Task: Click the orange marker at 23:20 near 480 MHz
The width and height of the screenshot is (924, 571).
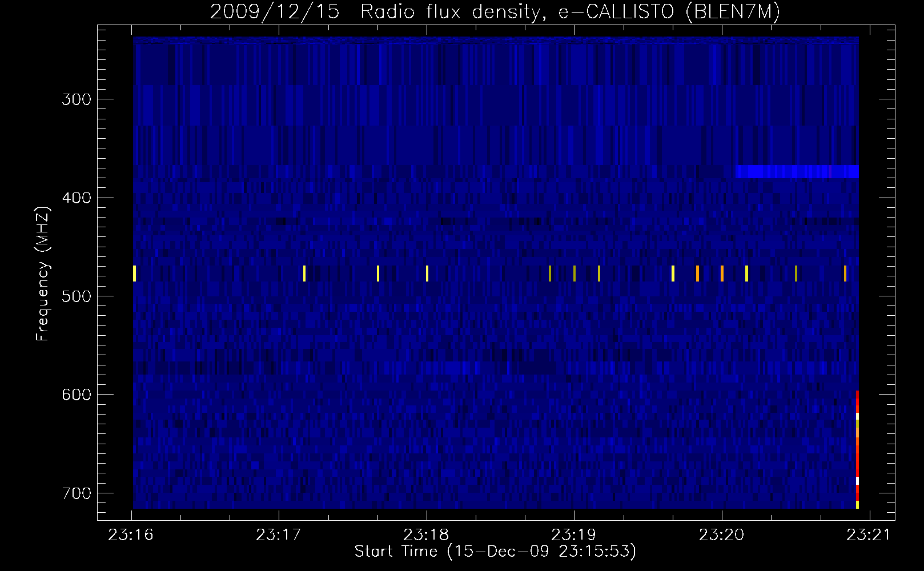Action: point(722,274)
